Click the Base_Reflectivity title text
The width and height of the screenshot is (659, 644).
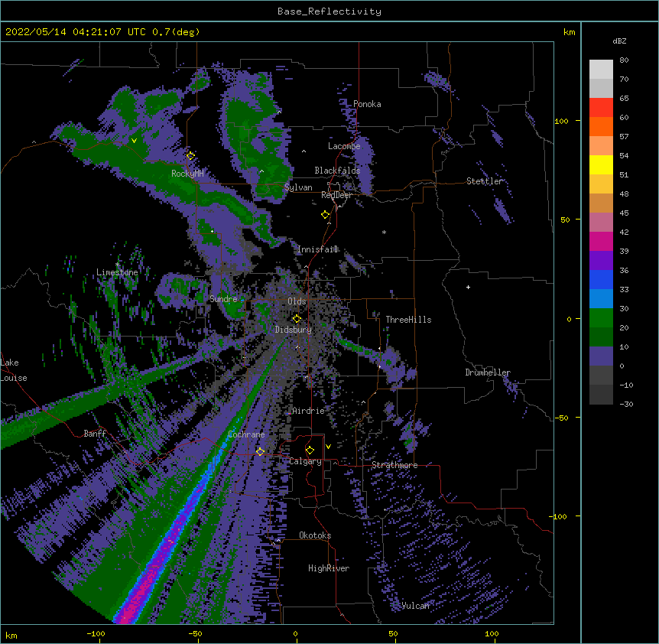point(329,11)
